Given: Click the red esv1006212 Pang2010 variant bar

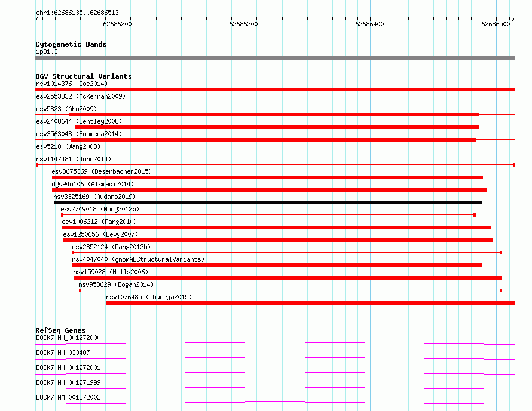Looking at the screenshot, I should (x=276, y=228).
